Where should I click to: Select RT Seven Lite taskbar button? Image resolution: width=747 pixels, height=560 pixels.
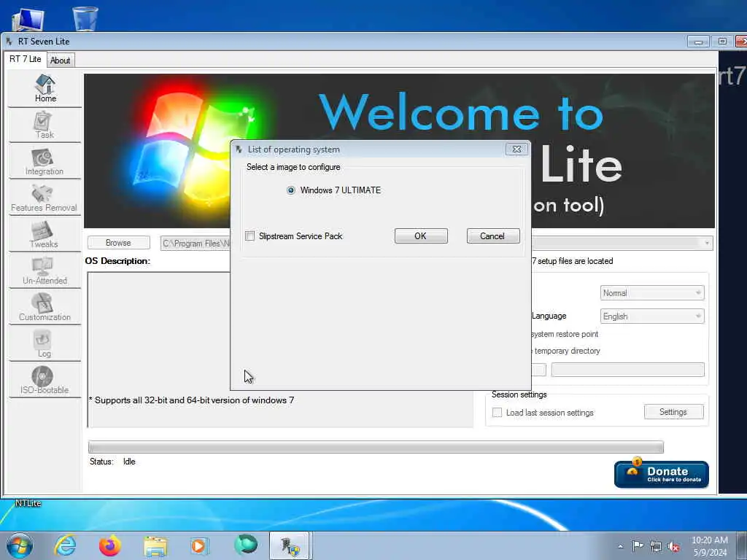click(x=290, y=545)
